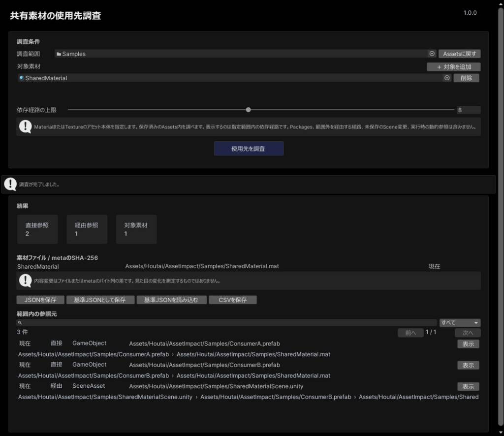Click ConsumerB.prefab result row path

pyautogui.click(x=204, y=365)
